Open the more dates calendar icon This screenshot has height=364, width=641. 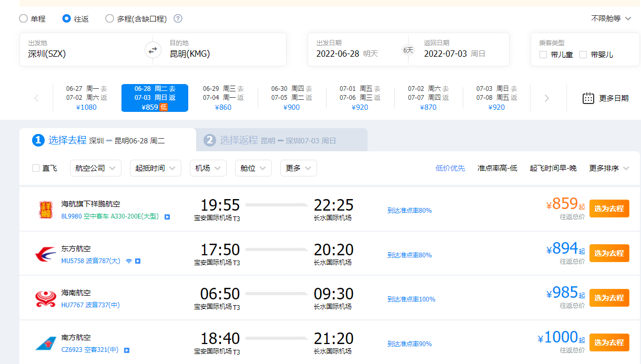(588, 98)
